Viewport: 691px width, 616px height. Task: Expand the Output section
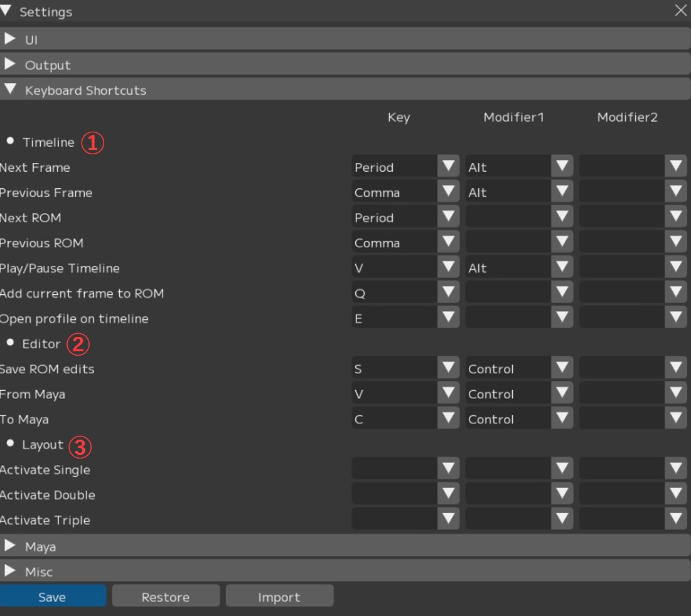click(10, 65)
